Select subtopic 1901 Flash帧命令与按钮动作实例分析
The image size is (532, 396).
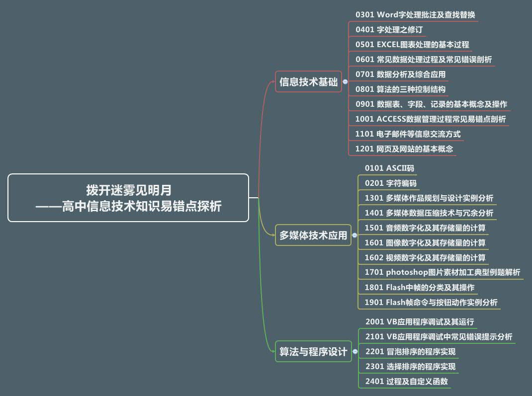click(x=431, y=302)
